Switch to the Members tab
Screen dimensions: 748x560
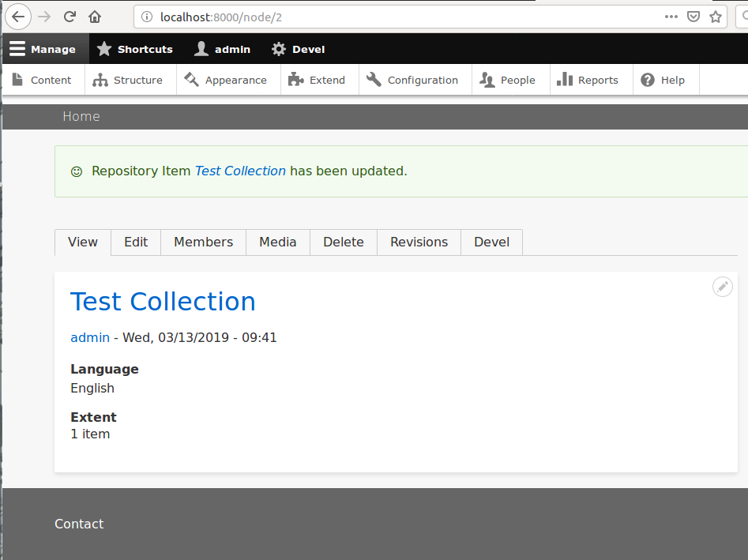[203, 242]
